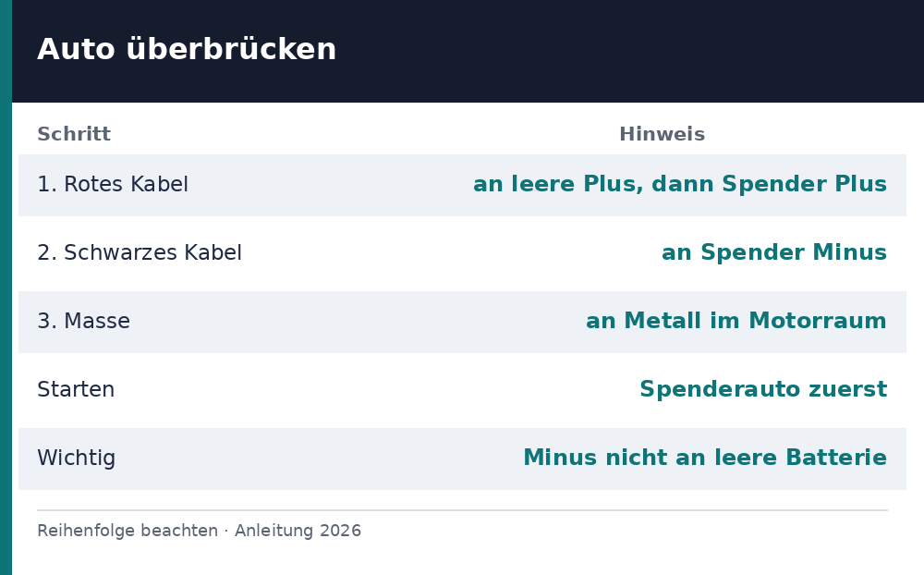Click the 'an Spender Minus' hint

click(x=774, y=252)
